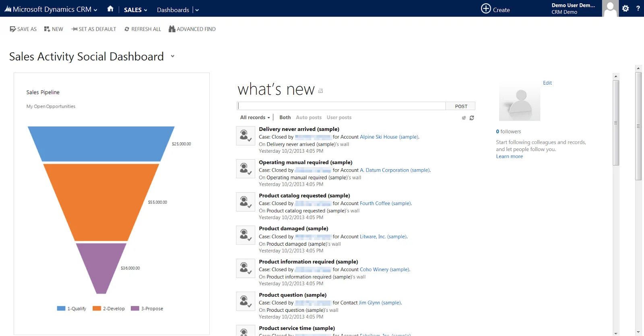The image size is (644, 336).
Task: Click Refresh All command
Action: pyautogui.click(x=142, y=29)
